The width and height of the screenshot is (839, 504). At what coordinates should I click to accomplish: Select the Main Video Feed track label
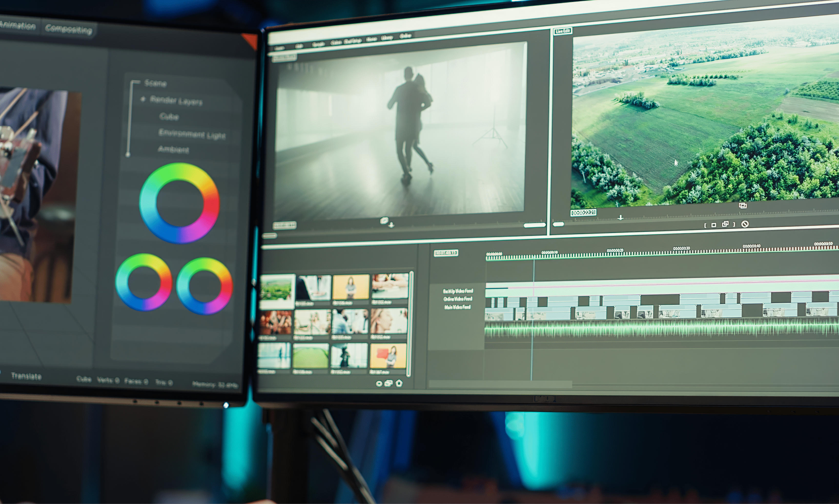tap(457, 307)
